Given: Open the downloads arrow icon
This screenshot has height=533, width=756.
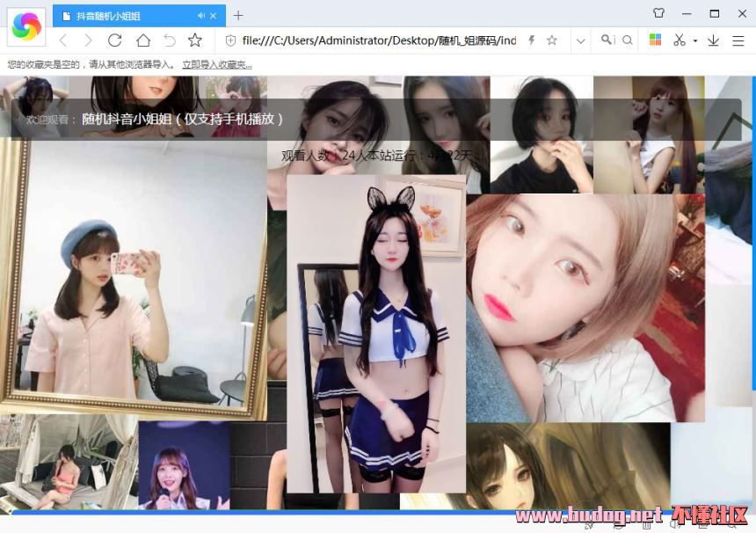Looking at the screenshot, I should pyautogui.click(x=713, y=40).
